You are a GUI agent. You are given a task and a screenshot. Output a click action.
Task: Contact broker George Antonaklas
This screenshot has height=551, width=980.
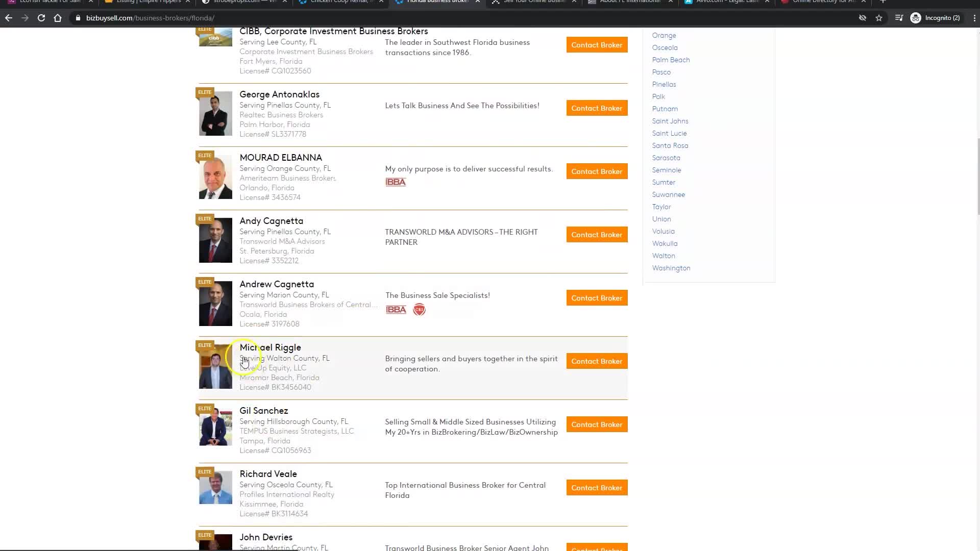[597, 108]
